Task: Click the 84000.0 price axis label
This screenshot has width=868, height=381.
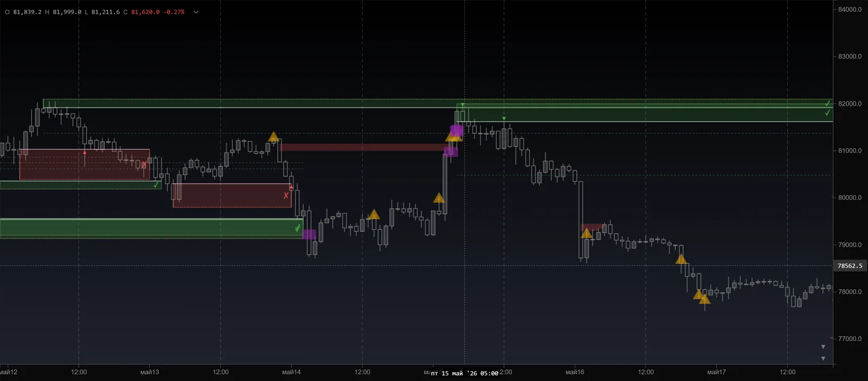Action: [x=850, y=9]
